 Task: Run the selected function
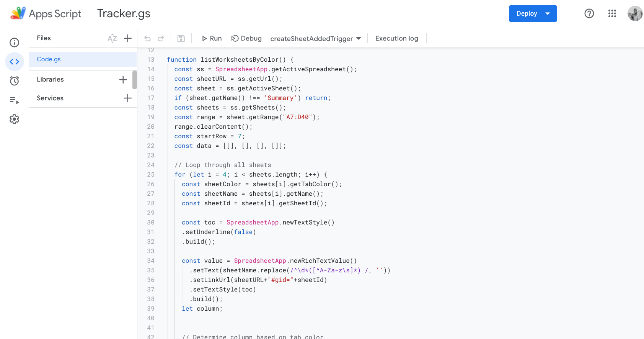click(212, 38)
